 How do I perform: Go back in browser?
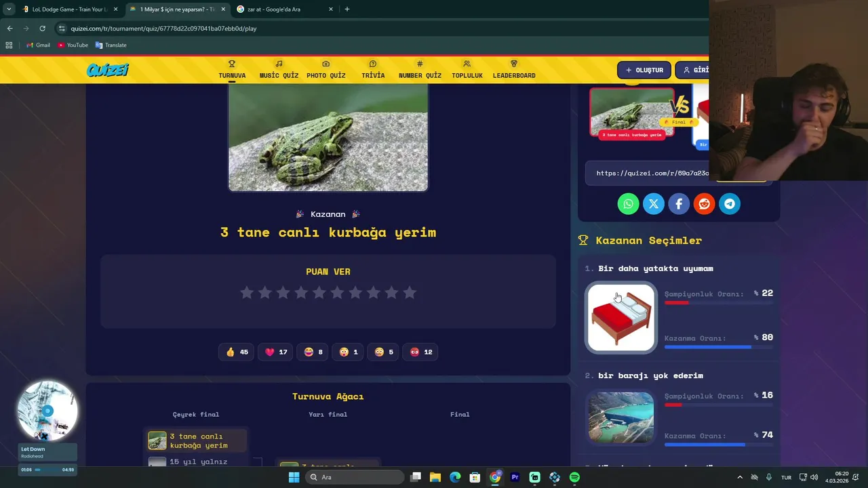(x=9, y=28)
